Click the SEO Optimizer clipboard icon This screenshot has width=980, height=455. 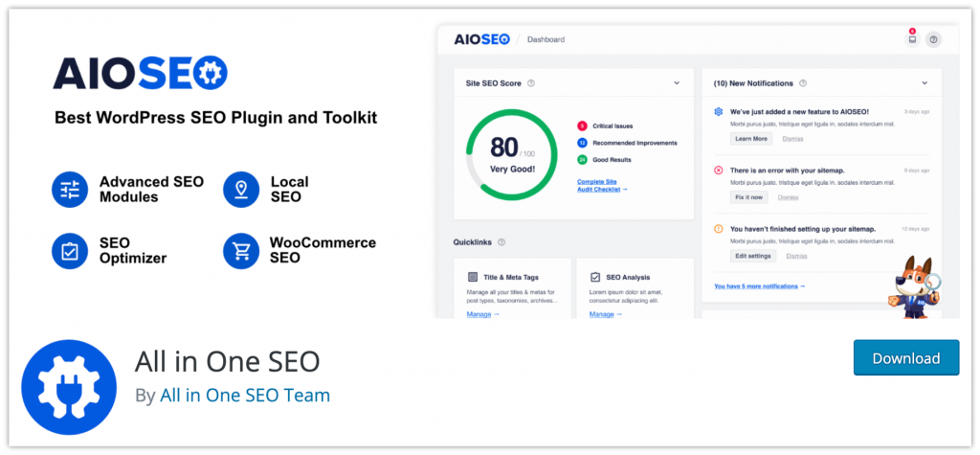(70, 251)
